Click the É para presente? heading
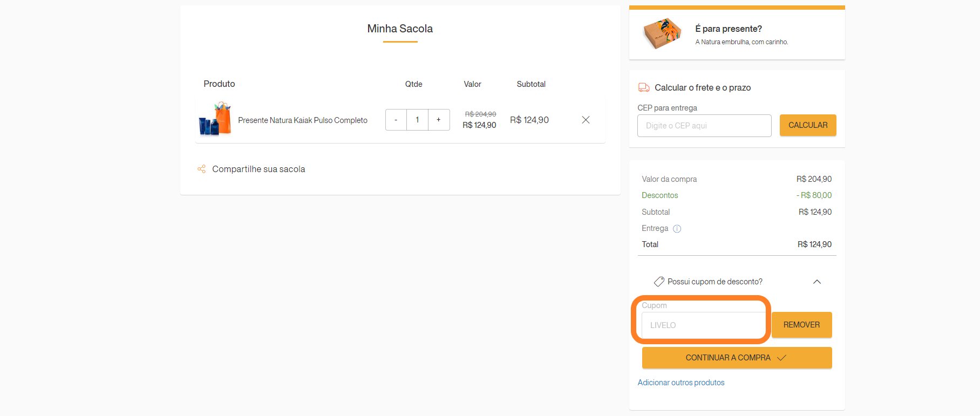Viewport: 980px width, 416px height. point(729,29)
